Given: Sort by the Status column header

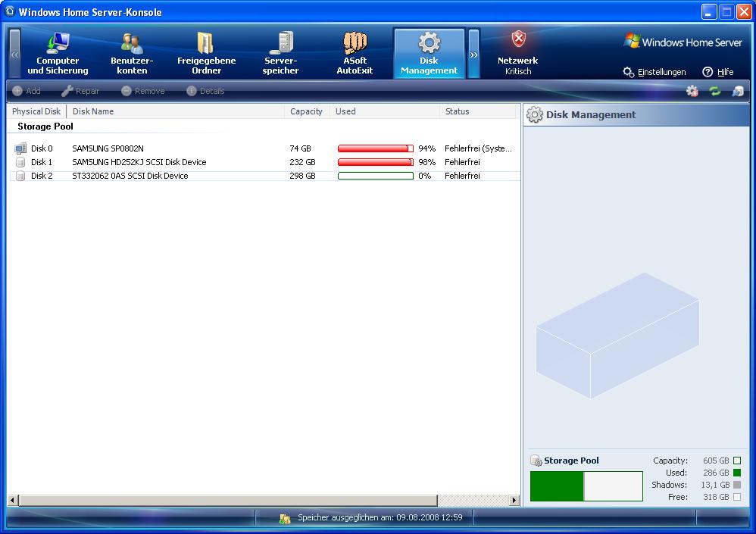Looking at the screenshot, I should click(x=477, y=111).
